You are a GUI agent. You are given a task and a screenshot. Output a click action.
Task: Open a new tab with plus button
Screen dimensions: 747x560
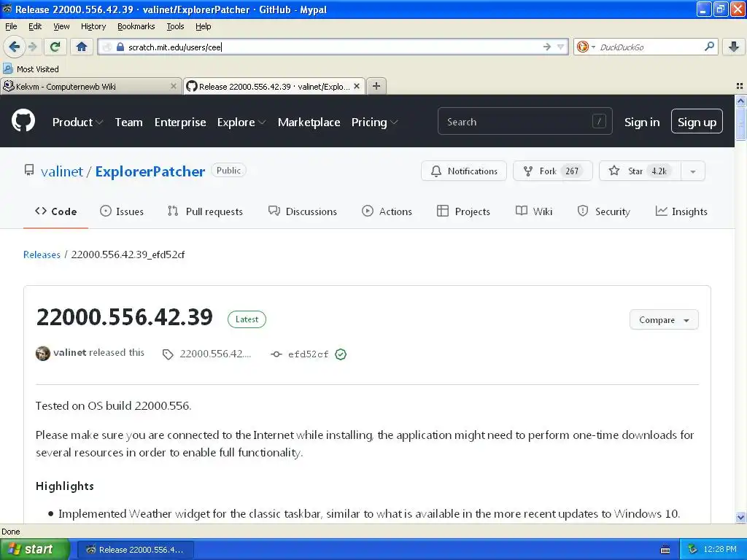376,86
